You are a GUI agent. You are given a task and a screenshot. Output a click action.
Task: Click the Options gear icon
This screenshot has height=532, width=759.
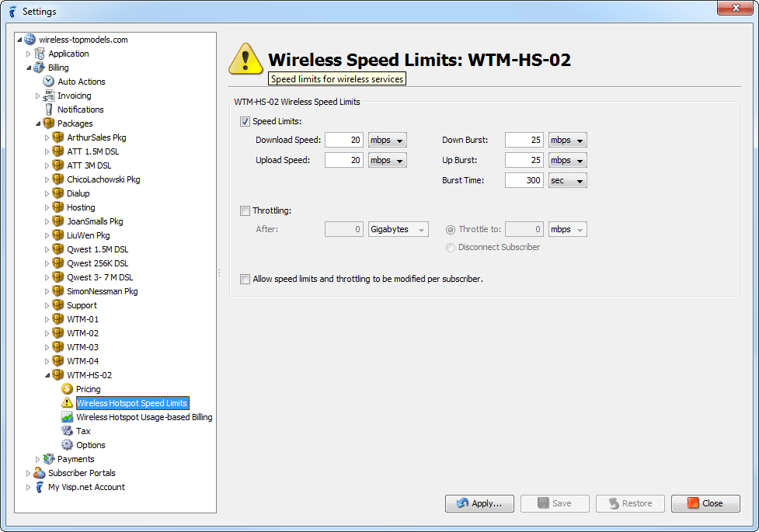(67, 445)
